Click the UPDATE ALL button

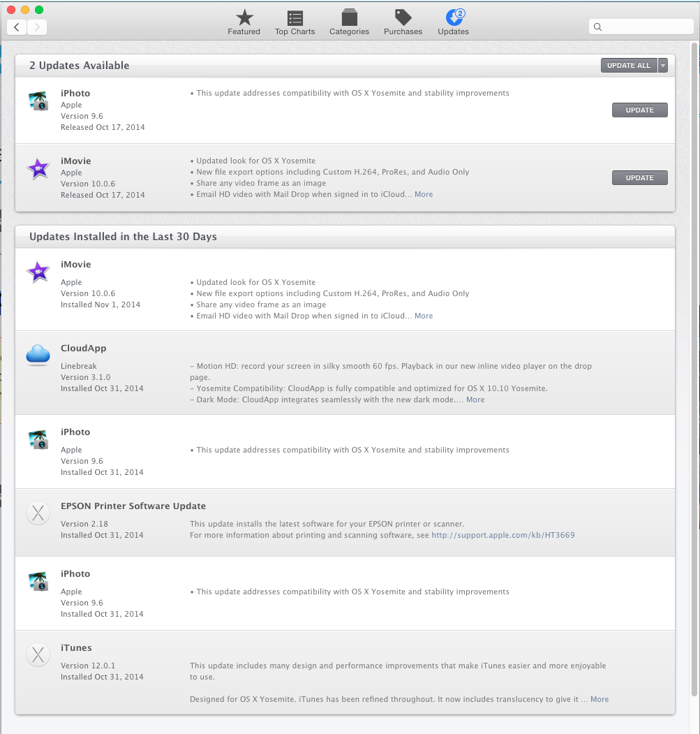click(x=629, y=65)
